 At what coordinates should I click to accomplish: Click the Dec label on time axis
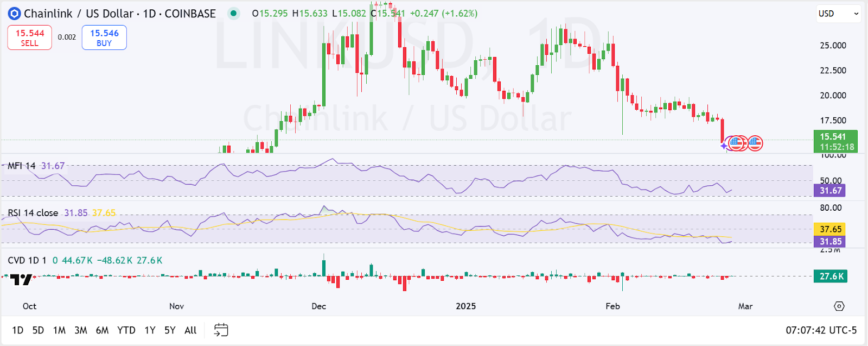coord(319,306)
